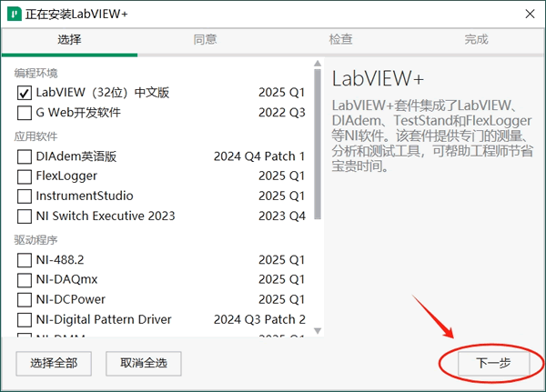
Task: Enable the FlexLogger checkbox
Action: 25,176
